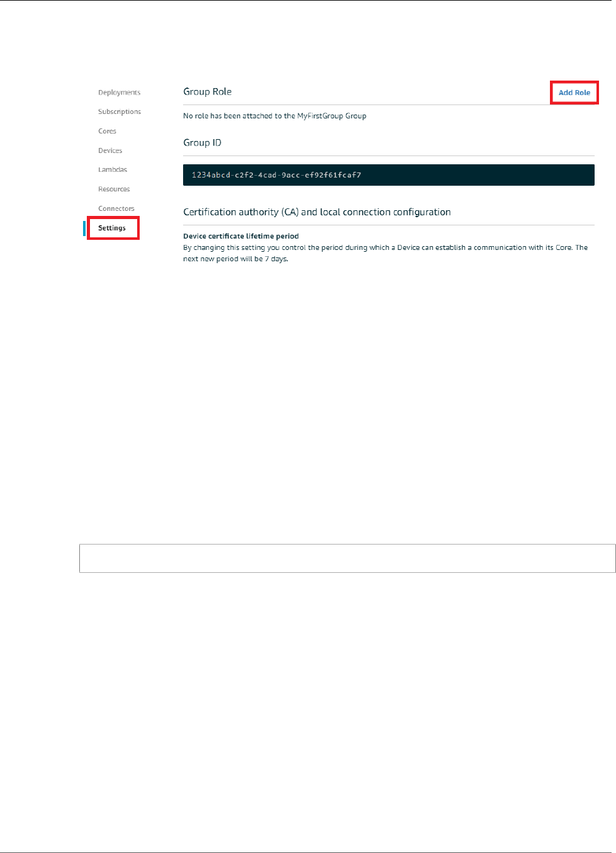Click the MyFirstGroup Group name in message
616x853 pixels.
332,116
